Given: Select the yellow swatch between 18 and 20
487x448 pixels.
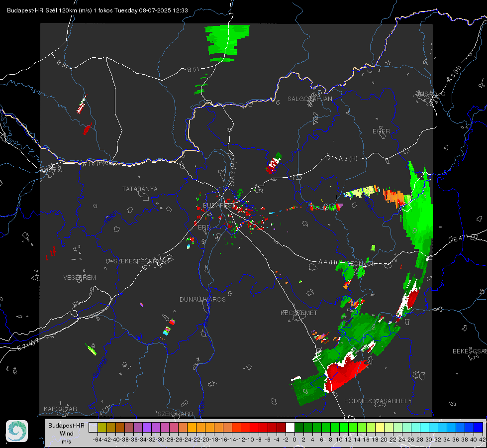Looking at the screenshot, I should pos(380,427).
